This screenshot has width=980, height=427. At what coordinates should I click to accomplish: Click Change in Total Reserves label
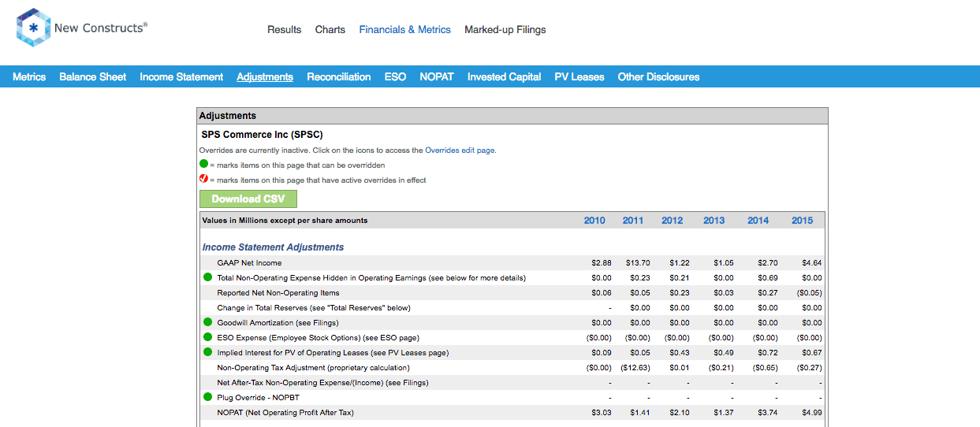coord(314,308)
